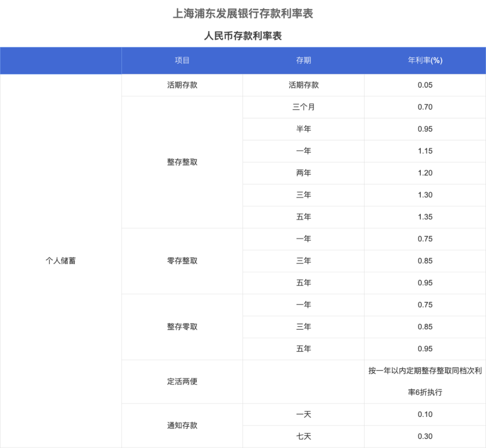Click the 项目 column header
Image resolution: width=486 pixels, height=448 pixels.
tap(182, 60)
